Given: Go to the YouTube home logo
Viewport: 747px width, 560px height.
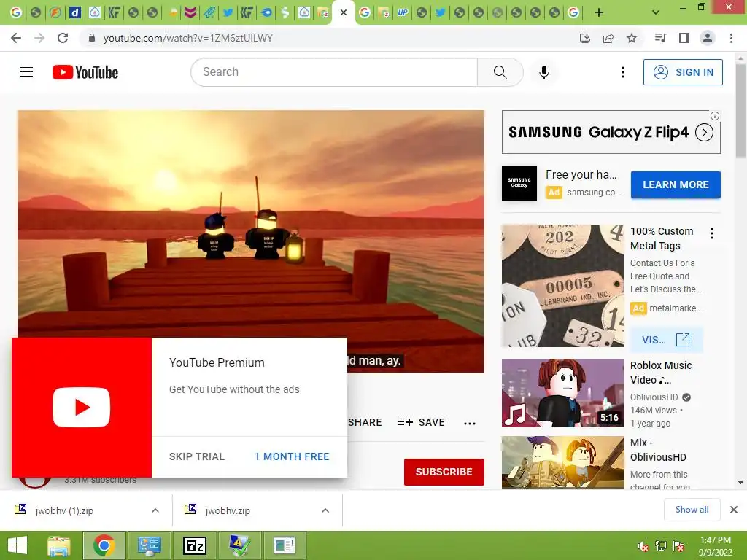Looking at the screenshot, I should pos(85,72).
